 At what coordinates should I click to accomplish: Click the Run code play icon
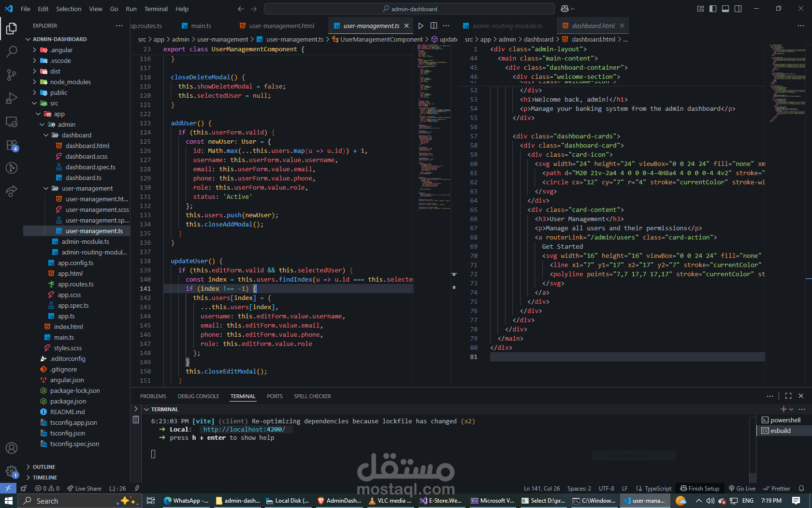click(420, 26)
